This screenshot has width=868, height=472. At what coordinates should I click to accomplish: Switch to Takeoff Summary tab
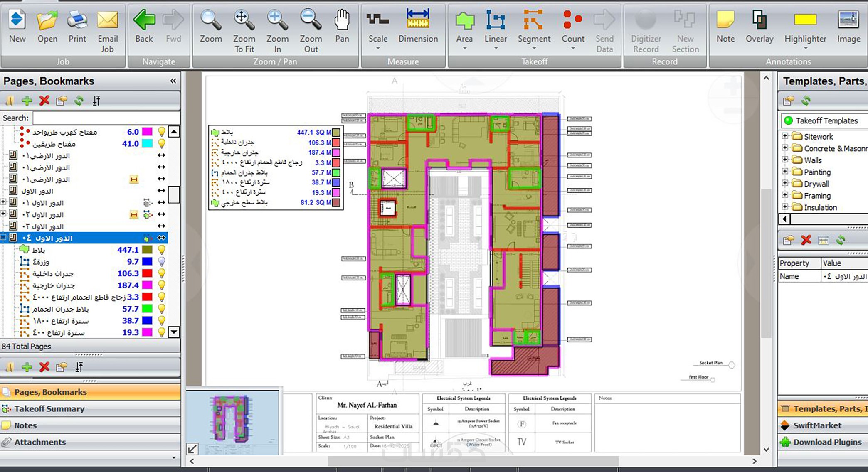(x=49, y=409)
